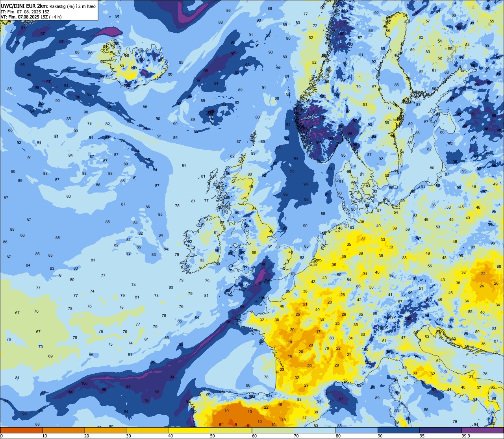Click the '95' tick label on the legend
The width and height of the screenshot is (504, 439).
tap(422, 436)
